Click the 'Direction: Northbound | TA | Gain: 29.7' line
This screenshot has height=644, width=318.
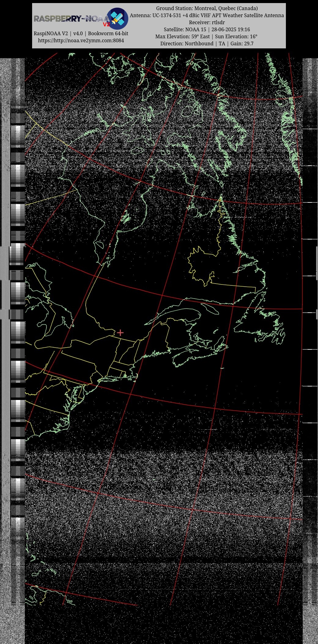point(207,43)
